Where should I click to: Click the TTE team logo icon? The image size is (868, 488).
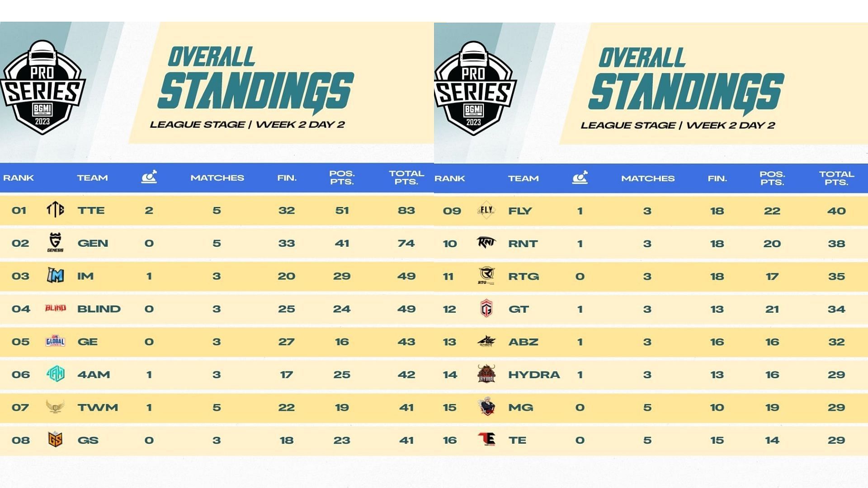click(55, 210)
